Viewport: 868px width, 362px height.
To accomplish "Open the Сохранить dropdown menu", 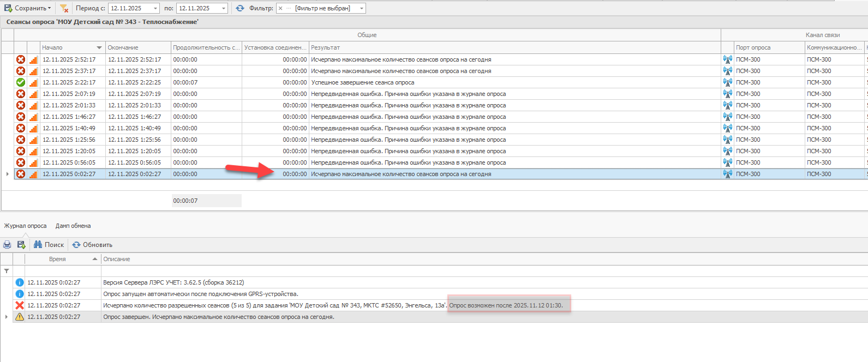I will (x=49, y=8).
